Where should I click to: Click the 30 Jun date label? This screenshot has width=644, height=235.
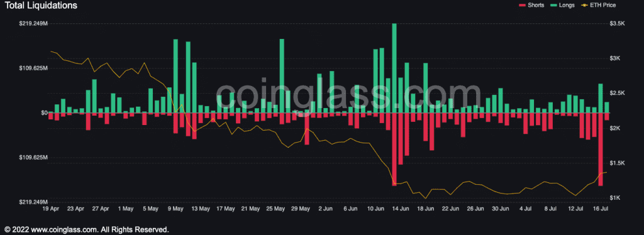pyautogui.click(x=501, y=209)
